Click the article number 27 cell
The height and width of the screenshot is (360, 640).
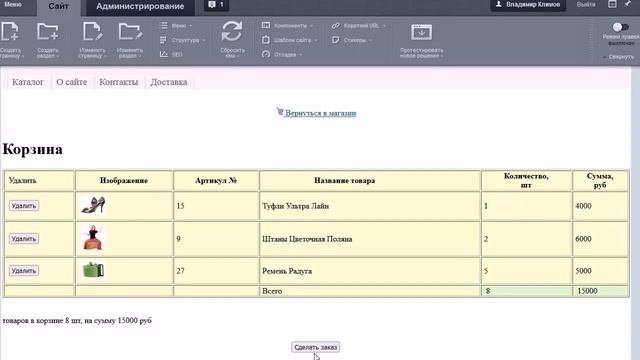click(216, 271)
